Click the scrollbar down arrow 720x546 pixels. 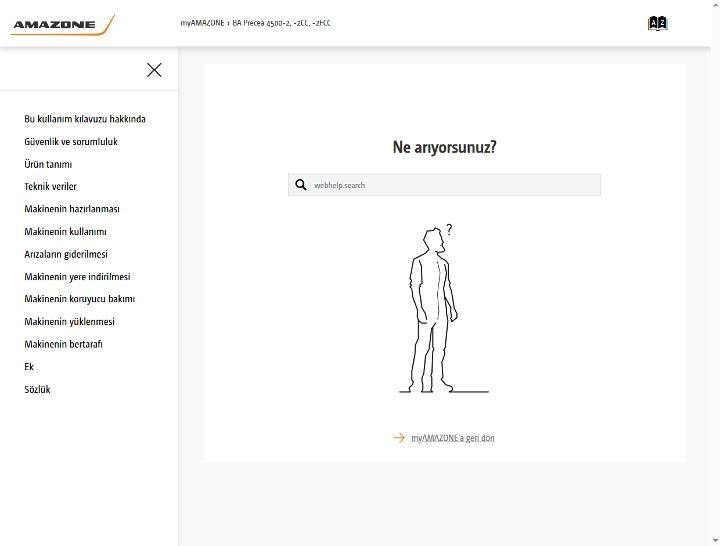(715, 541)
